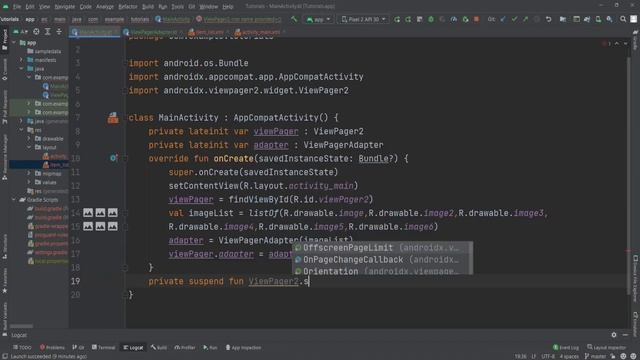Open the Event Log

566,347
